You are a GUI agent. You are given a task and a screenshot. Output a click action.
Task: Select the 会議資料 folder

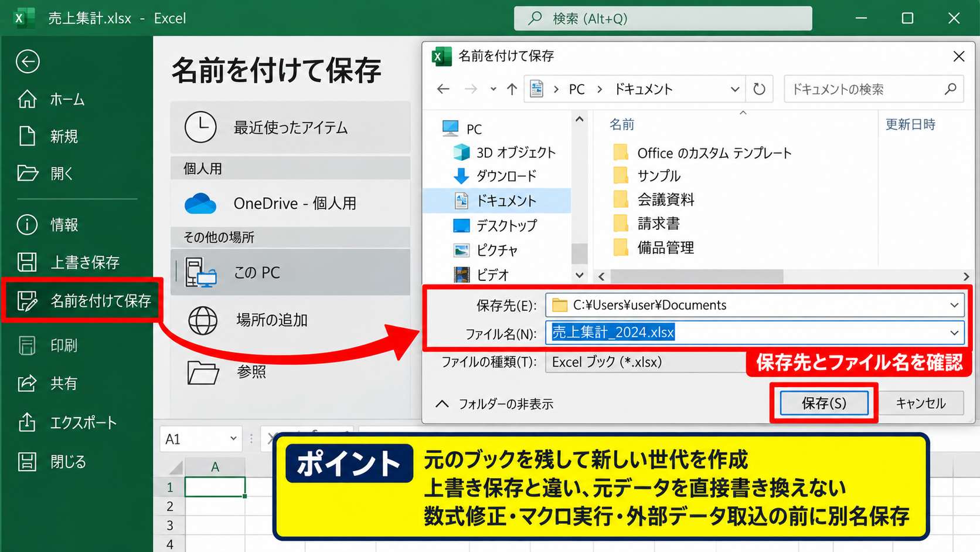654,199
